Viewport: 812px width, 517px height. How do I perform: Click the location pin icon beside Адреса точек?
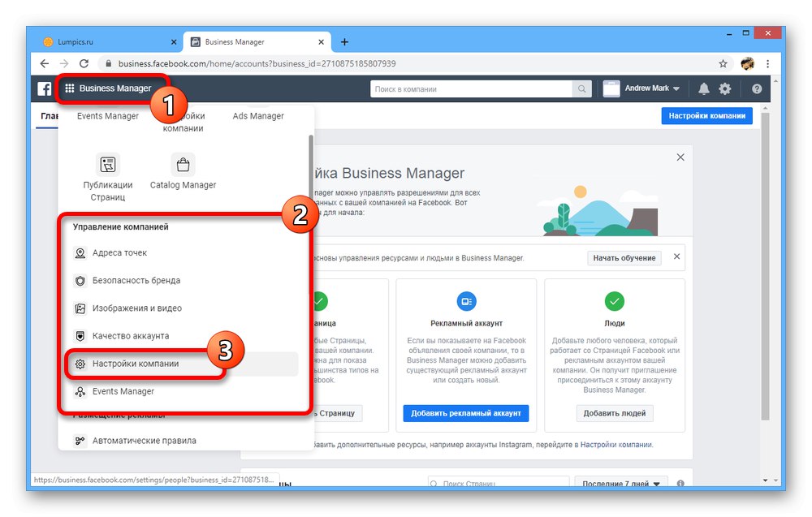[80, 253]
